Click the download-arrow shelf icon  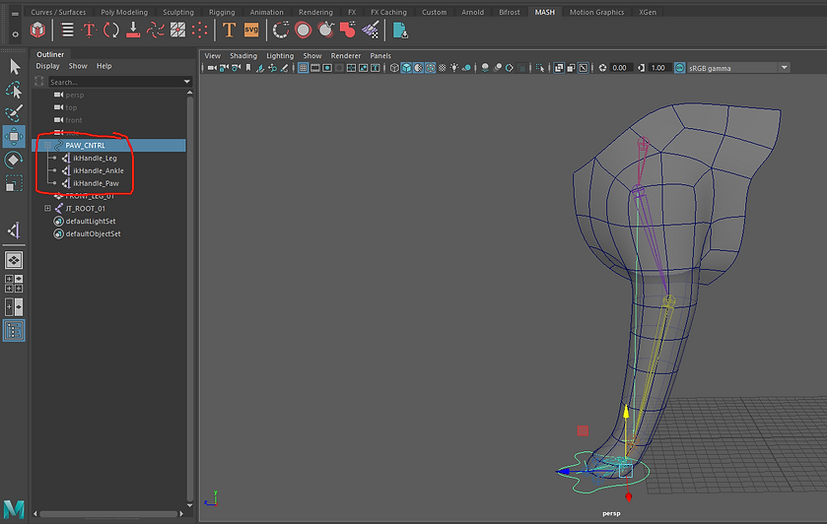click(x=133, y=30)
